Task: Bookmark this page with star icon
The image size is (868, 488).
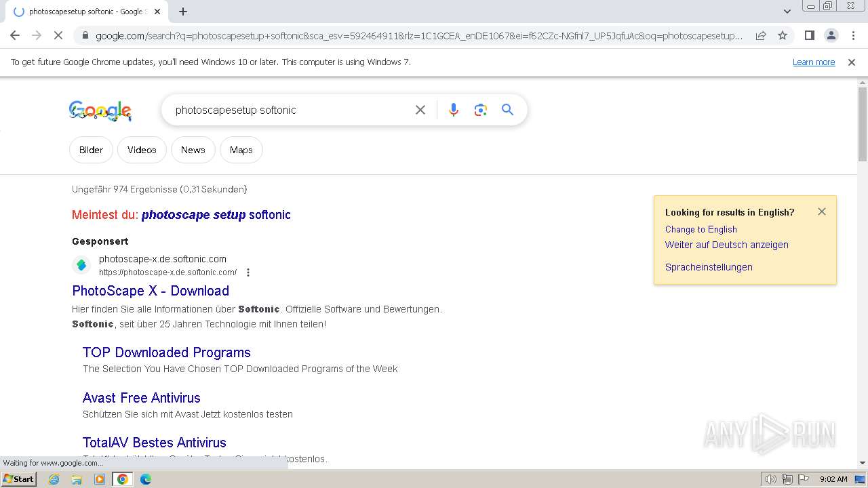Action: point(783,35)
